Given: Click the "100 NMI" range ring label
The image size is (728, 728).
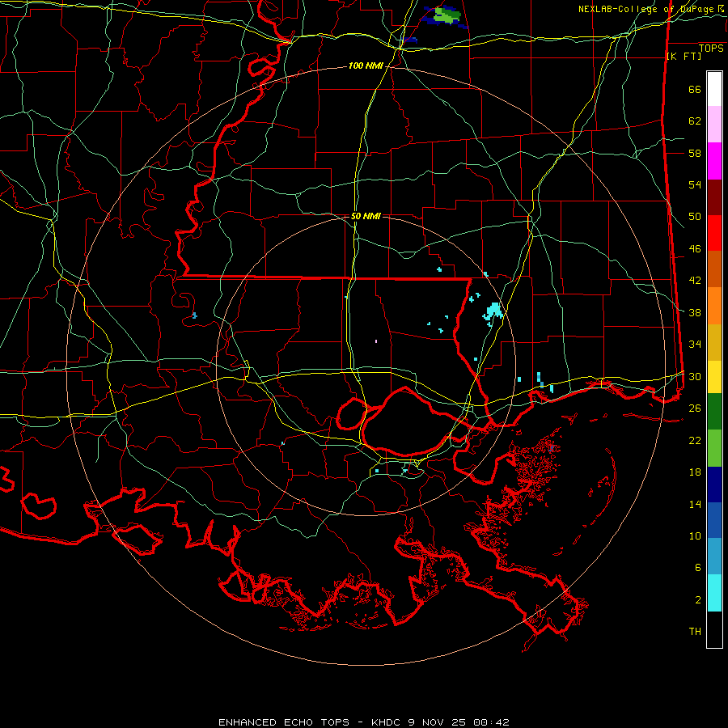Looking at the screenshot, I should [x=366, y=66].
